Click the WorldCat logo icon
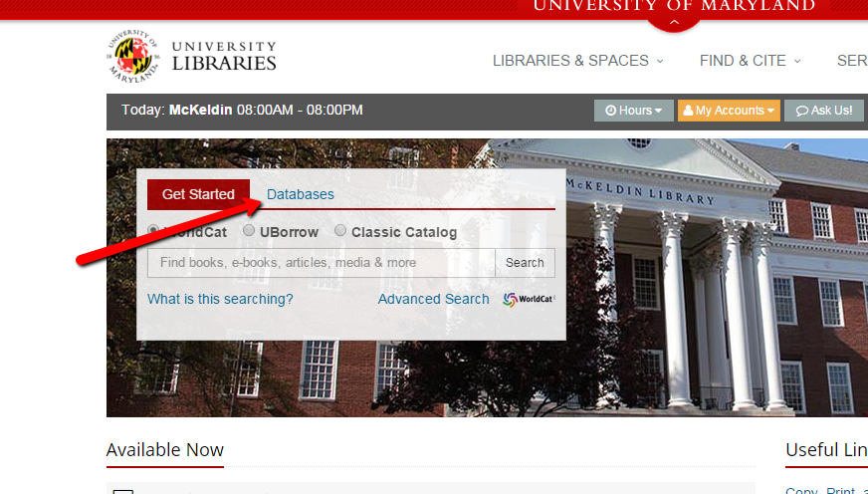The image size is (868, 494). coord(510,300)
